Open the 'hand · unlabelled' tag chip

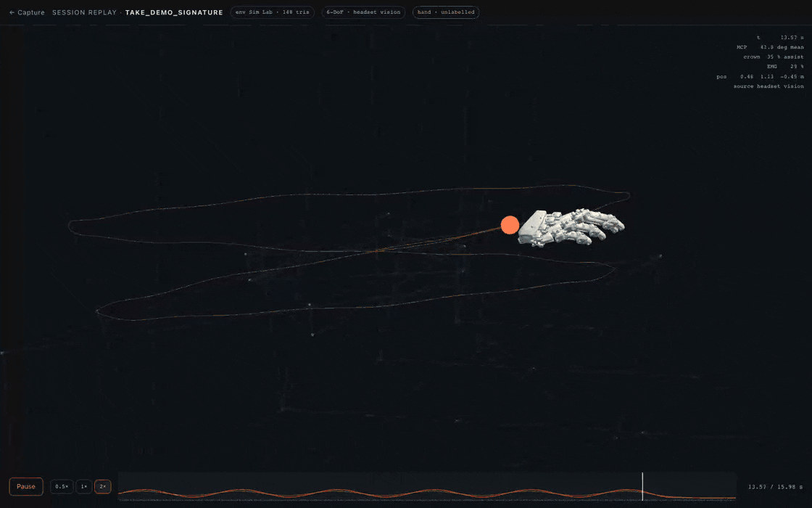click(x=446, y=12)
